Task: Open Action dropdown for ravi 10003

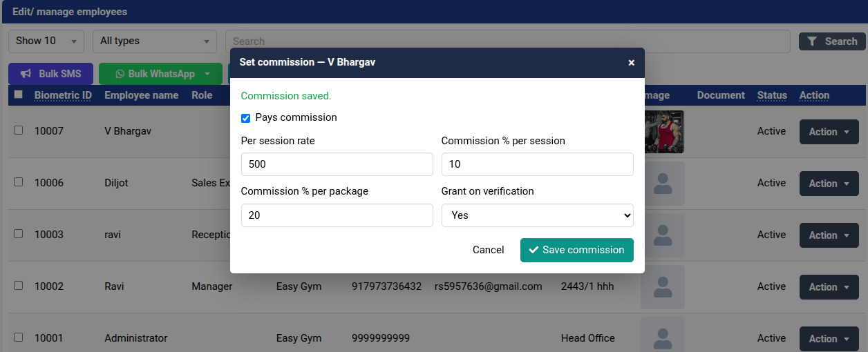Action: (x=829, y=235)
